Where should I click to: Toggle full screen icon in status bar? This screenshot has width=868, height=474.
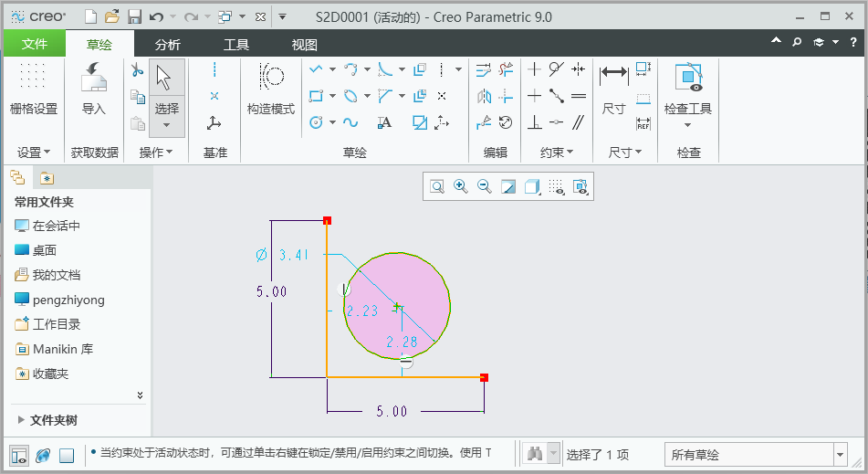[x=67, y=455]
